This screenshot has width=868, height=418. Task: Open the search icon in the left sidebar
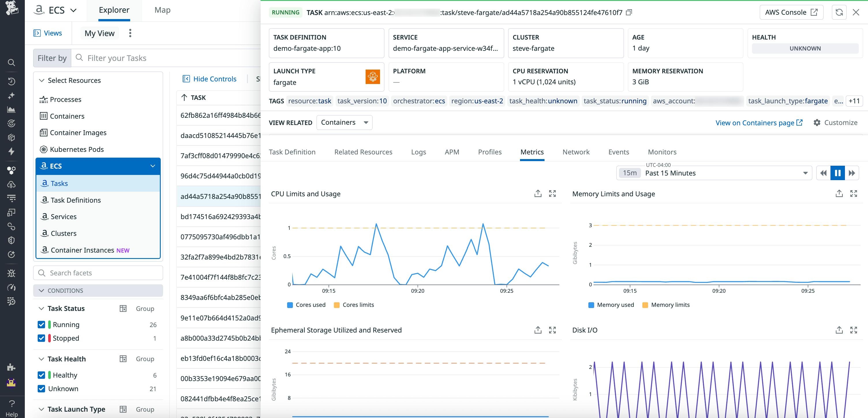point(12,63)
